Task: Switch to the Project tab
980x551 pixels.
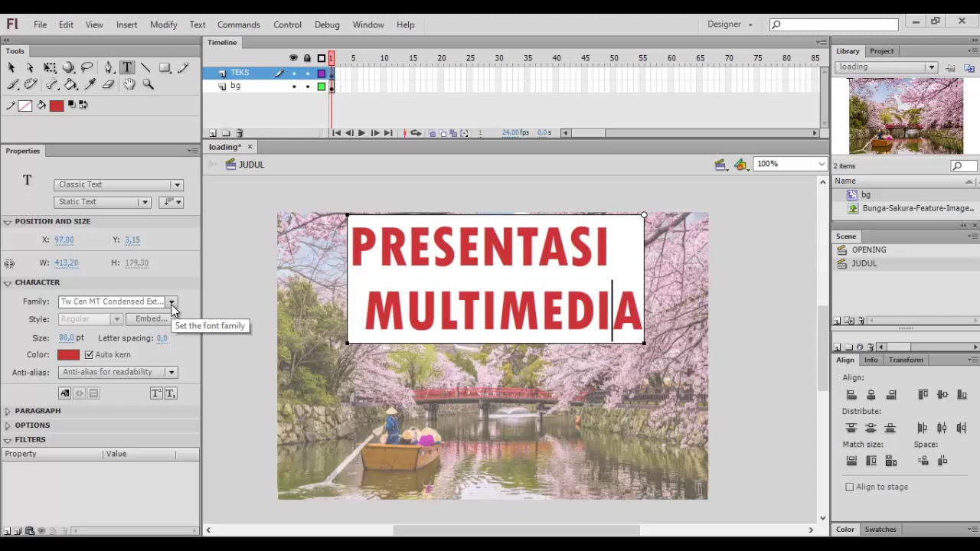Action: point(881,51)
